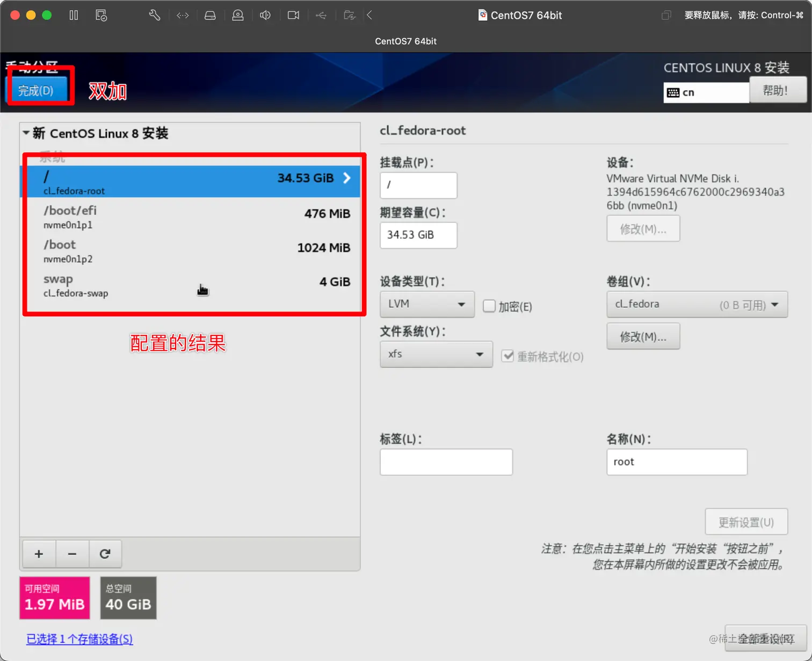Click the Help 帮助! button
This screenshot has height=661, width=812.
(x=777, y=90)
